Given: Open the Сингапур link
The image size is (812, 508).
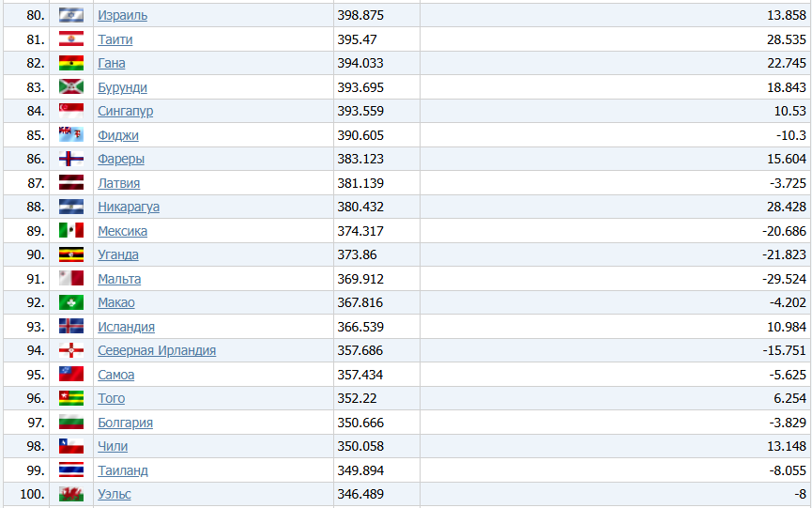Looking at the screenshot, I should coord(126,111).
